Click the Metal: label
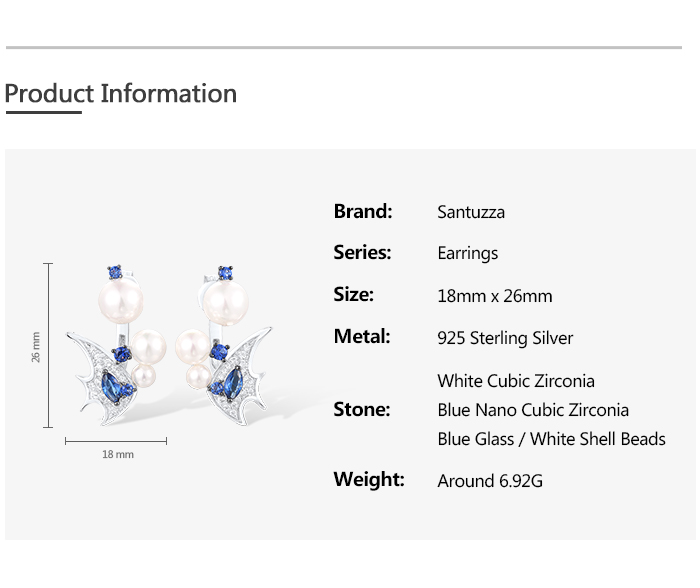The width and height of the screenshot is (700, 588). click(x=362, y=336)
